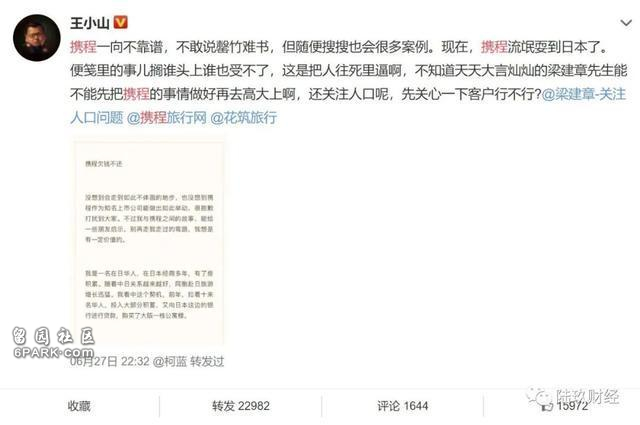Open the attached long-image thumbnail
The width and height of the screenshot is (640, 425).
point(149,242)
